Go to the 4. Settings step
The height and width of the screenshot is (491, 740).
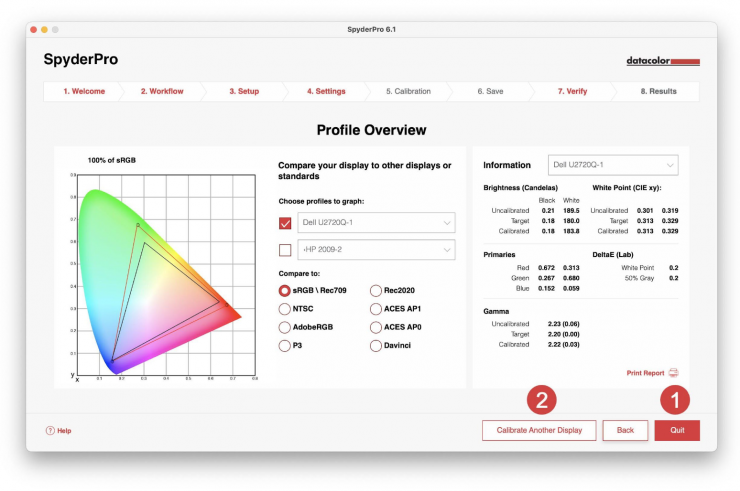(326, 91)
